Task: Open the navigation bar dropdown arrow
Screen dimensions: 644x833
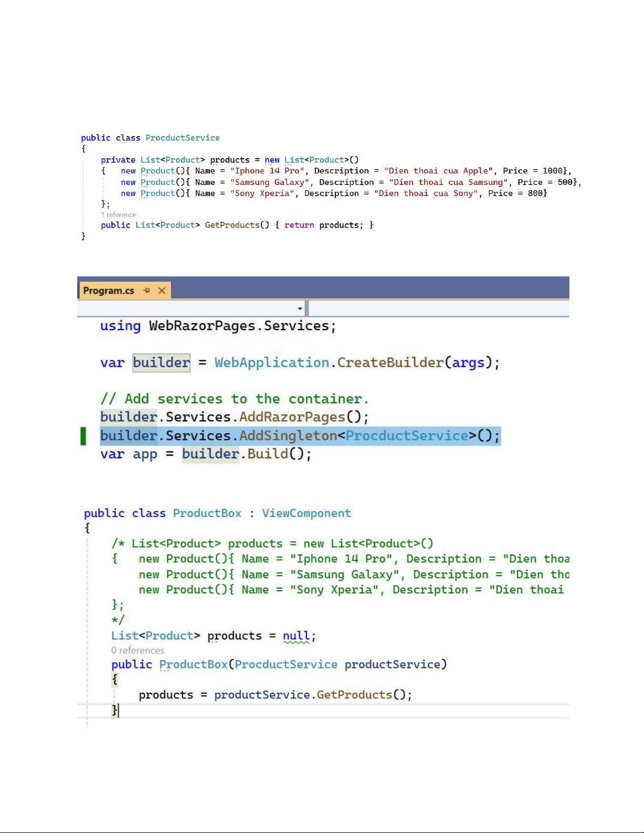Action: (x=300, y=308)
